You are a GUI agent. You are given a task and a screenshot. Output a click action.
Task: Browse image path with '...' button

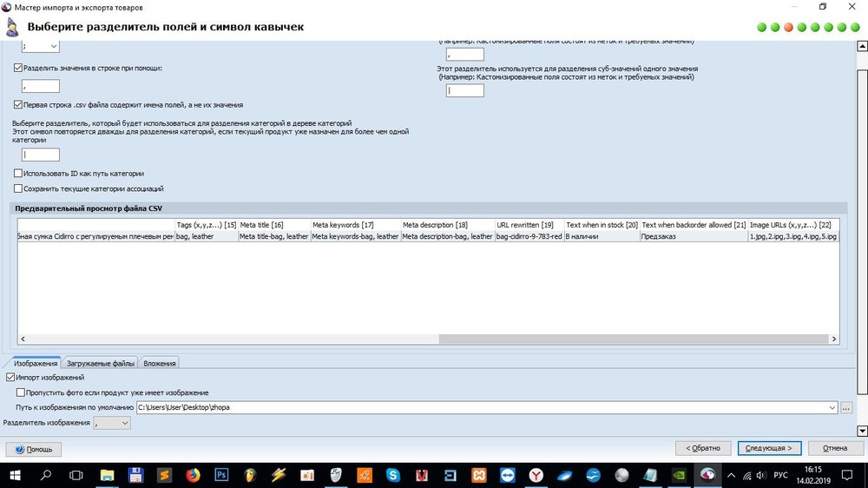[845, 408]
